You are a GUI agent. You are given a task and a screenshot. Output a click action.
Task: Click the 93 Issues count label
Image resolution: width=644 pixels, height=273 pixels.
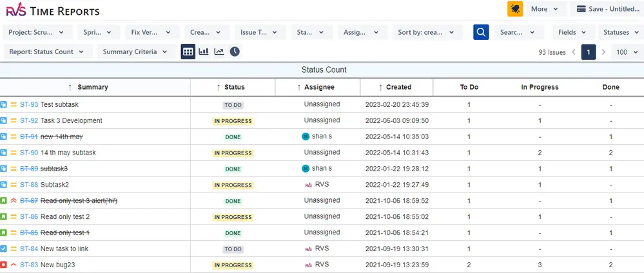point(552,52)
